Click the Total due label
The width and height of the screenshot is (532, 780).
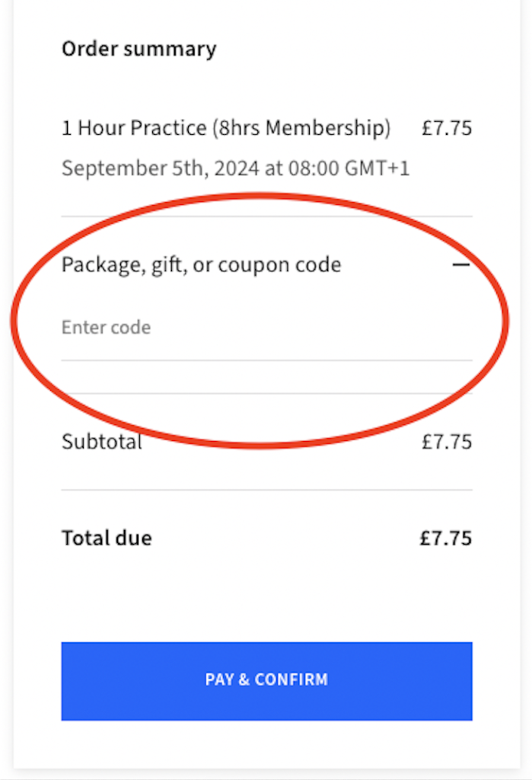click(107, 539)
